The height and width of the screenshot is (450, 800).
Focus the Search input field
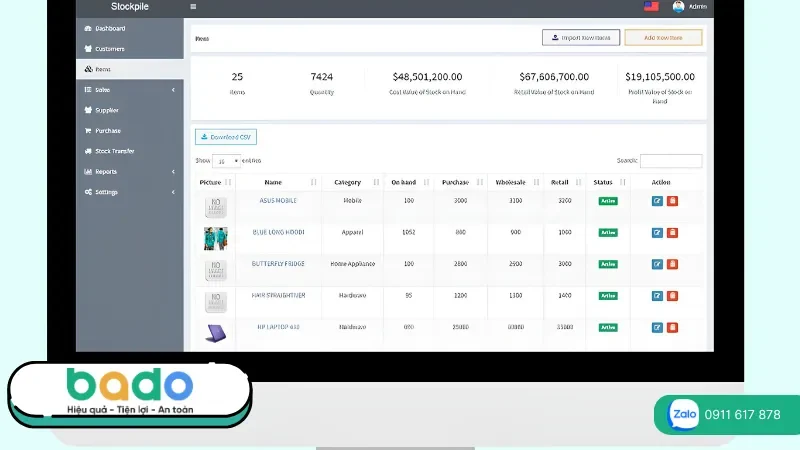[671, 161]
